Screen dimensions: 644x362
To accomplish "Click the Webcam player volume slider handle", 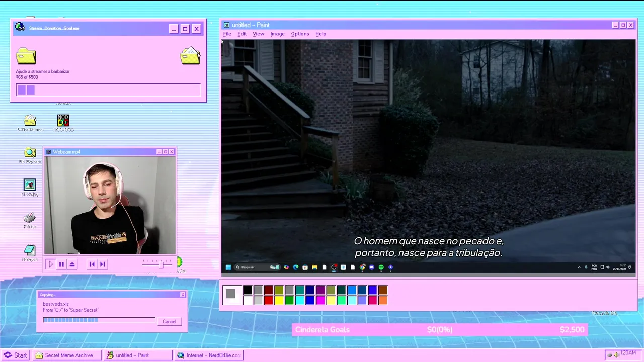I will click(x=162, y=264).
